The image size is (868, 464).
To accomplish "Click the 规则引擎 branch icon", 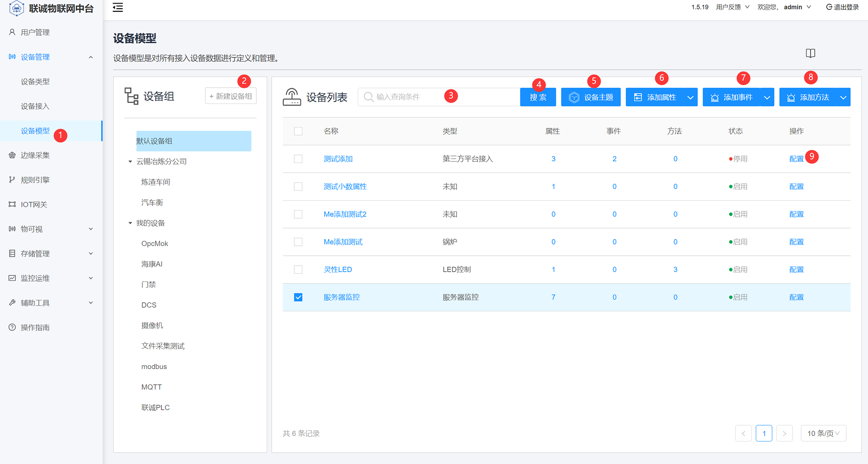I will [x=12, y=180].
